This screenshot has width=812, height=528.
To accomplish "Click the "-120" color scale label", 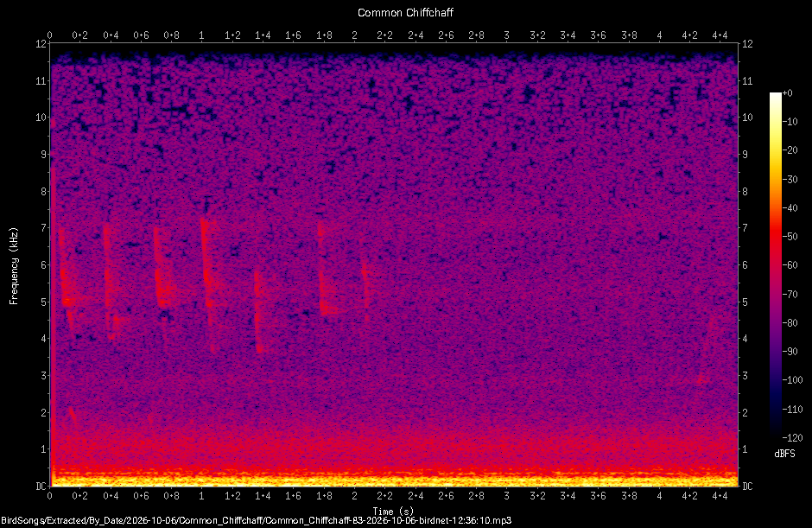I will pos(792,438).
